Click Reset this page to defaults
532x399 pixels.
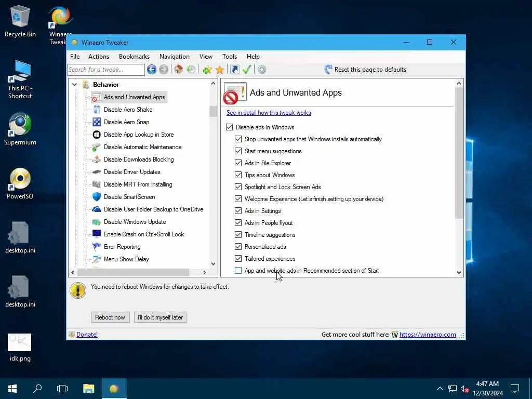point(365,70)
